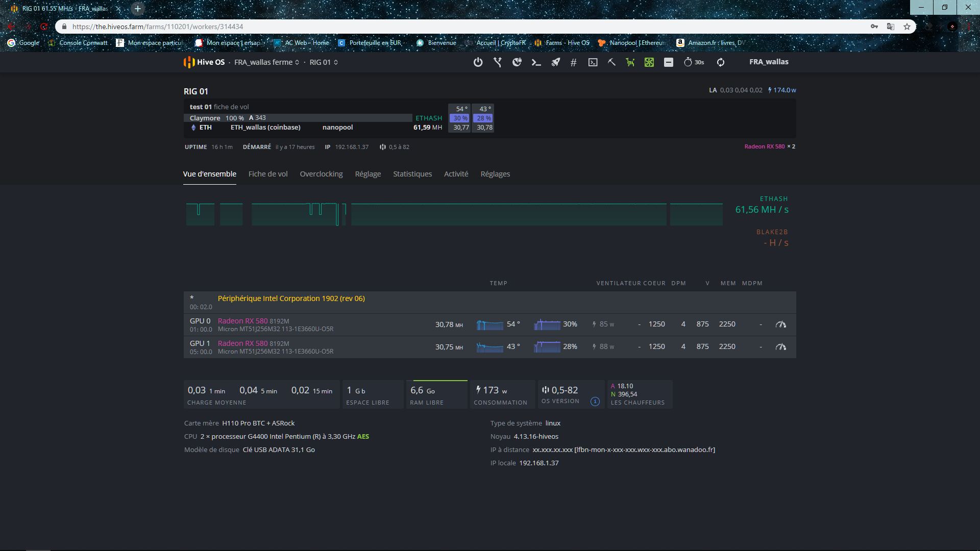Screen dimensions: 980x551
Task: Toggle the green autofan icon
Action: tap(649, 62)
